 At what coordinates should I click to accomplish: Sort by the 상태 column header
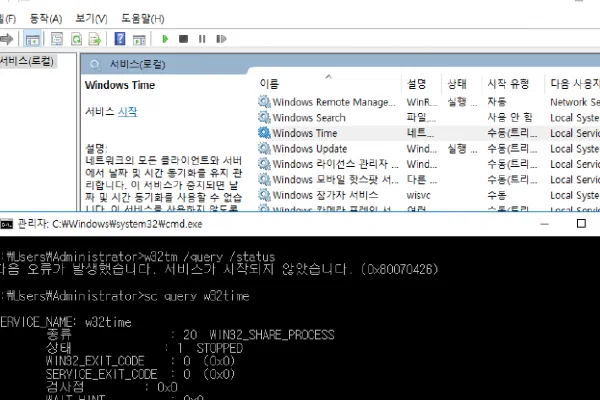point(457,83)
